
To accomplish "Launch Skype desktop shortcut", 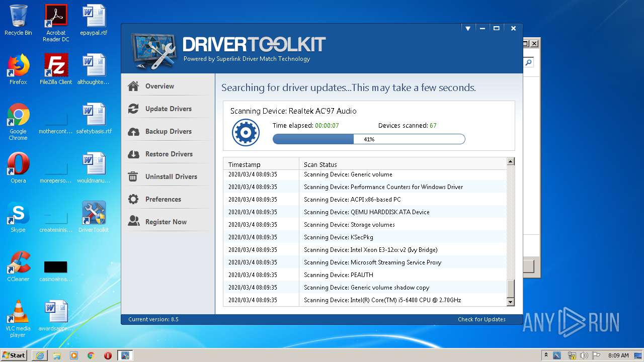I will coord(18,217).
